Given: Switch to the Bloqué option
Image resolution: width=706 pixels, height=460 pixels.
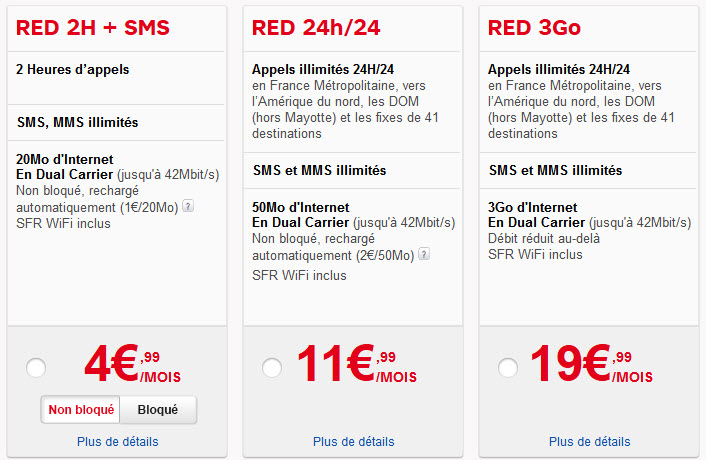Looking at the screenshot, I should tap(158, 410).
